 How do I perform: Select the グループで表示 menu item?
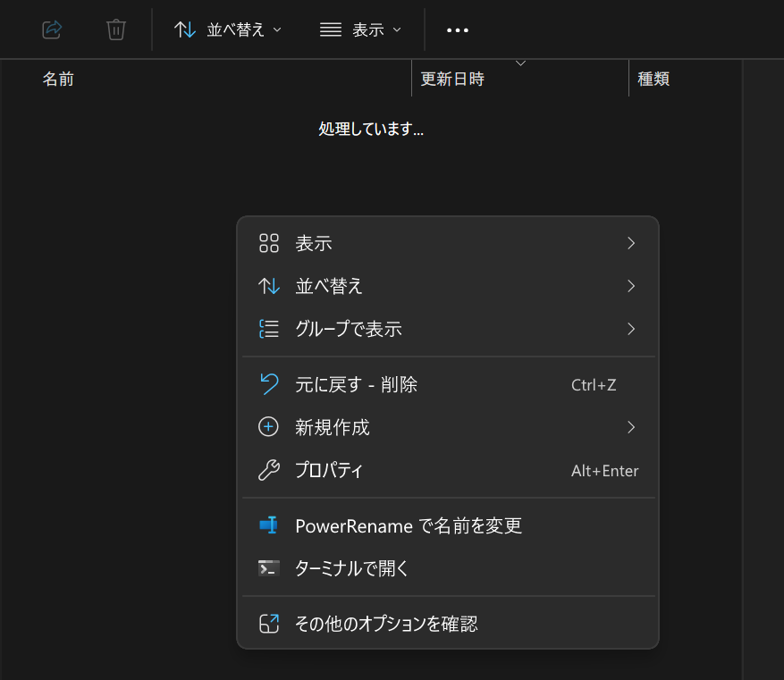[349, 330]
